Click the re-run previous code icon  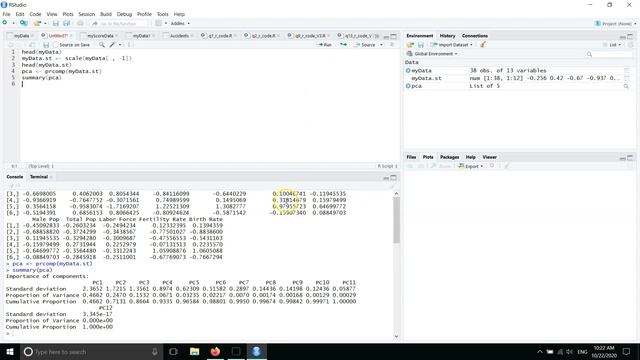coord(343,45)
